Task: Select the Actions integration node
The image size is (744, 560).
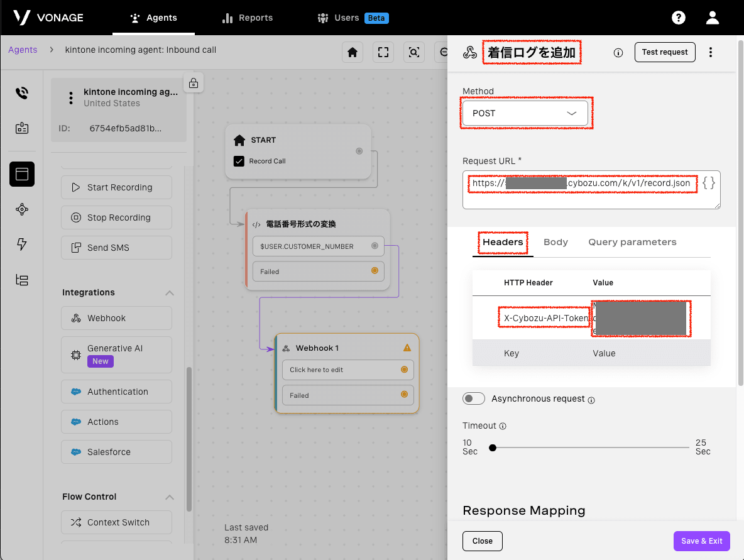Action: click(116, 422)
